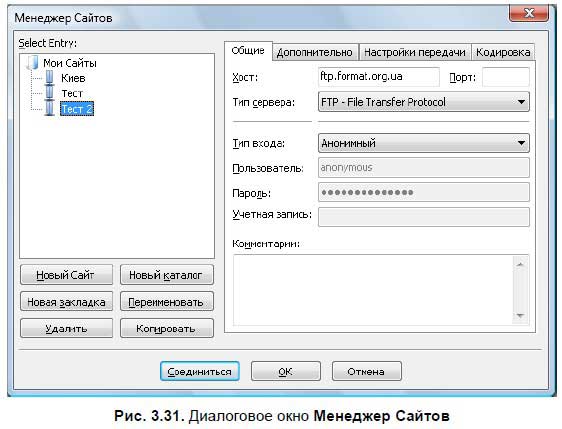Image resolution: width=562 pixels, height=429 pixels.
Task: Click into the Порт input field
Action: (x=506, y=77)
